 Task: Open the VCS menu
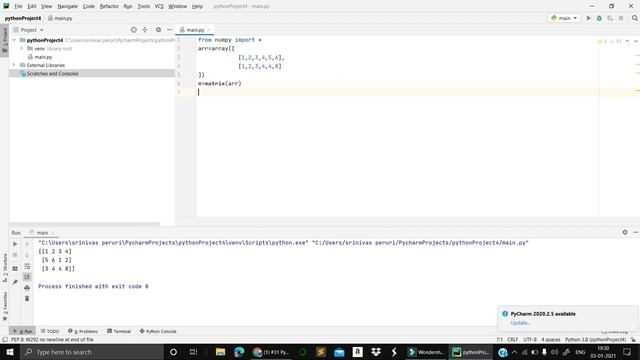pos(159,6)
